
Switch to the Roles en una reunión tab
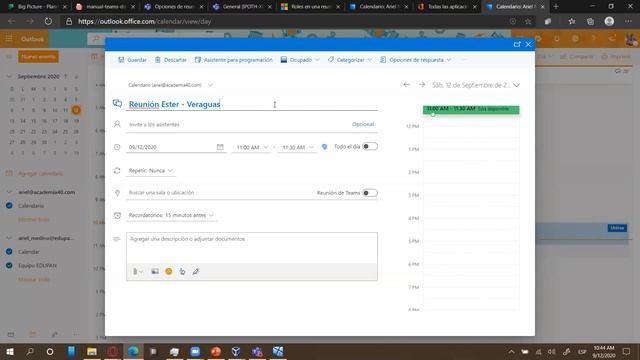(x=311, y=7)
